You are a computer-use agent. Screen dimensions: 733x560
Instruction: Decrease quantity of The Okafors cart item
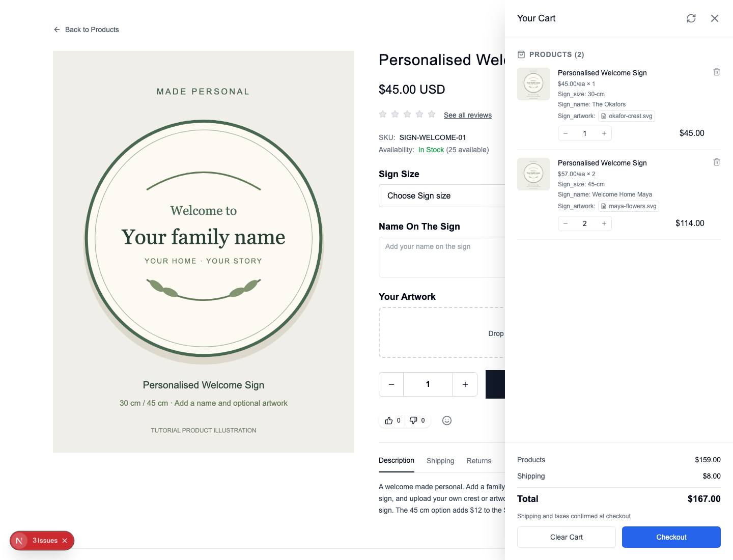566,133
